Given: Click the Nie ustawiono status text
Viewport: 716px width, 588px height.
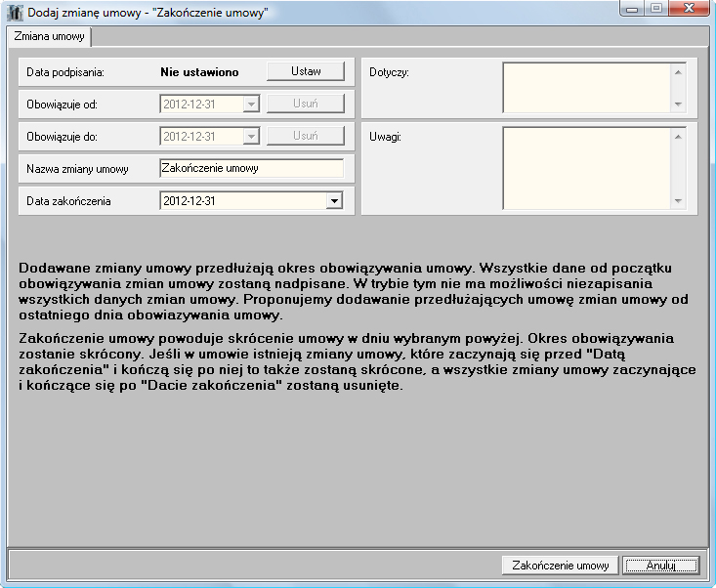Looking at the screenshot, I should (x=199, y=72).
